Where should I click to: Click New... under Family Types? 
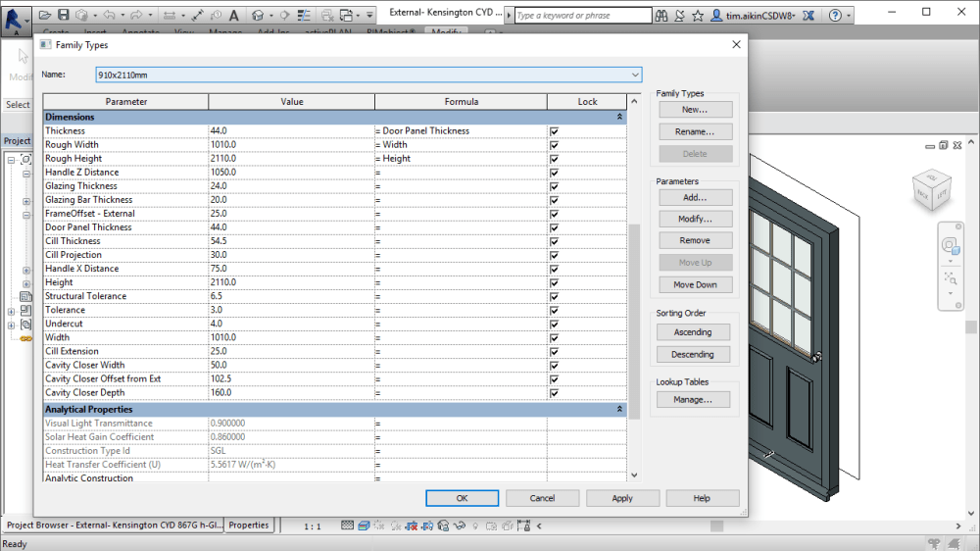point(695,110)
